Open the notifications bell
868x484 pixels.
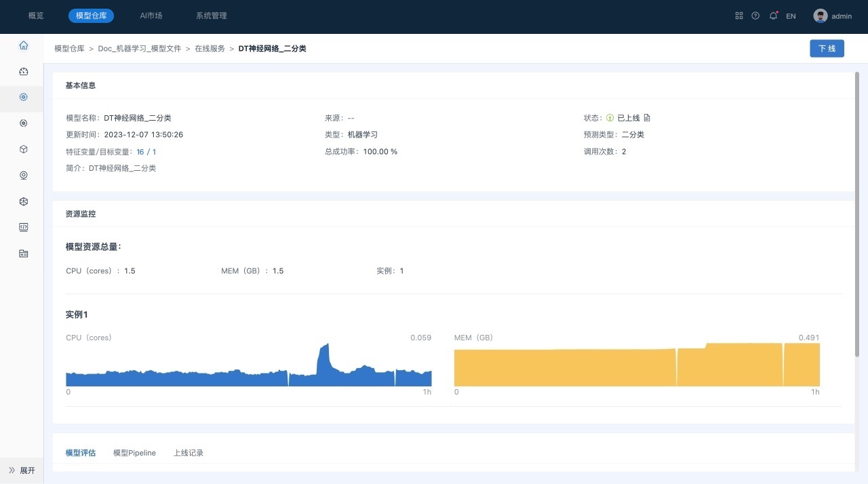pyautogui.click(x=773, y=16)
